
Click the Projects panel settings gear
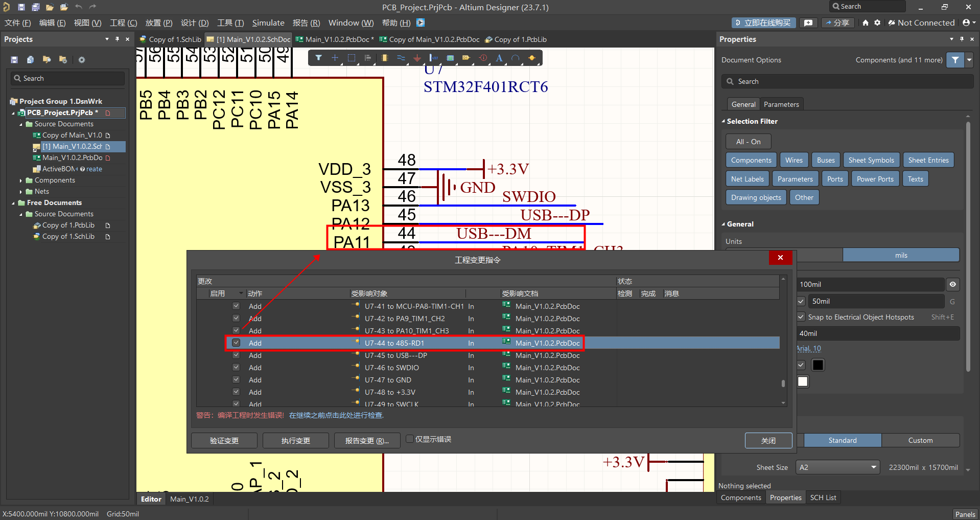click(x=82, y=60)
